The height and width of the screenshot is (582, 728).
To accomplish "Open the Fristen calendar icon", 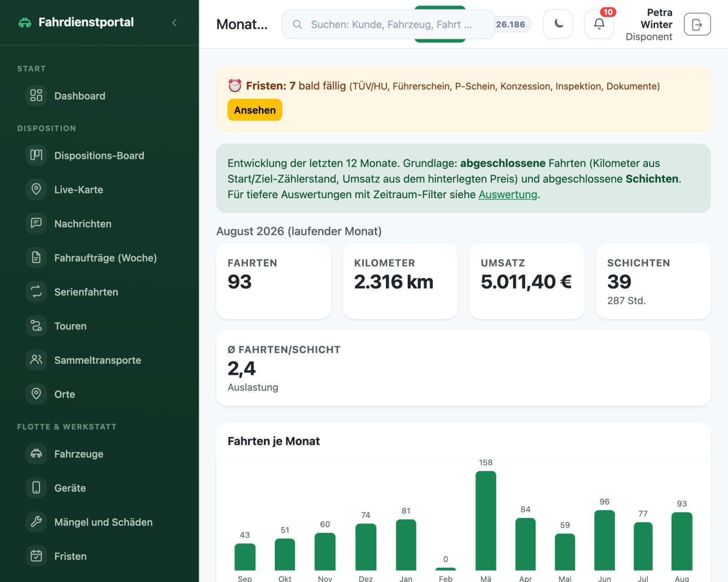I will (36, 556).
